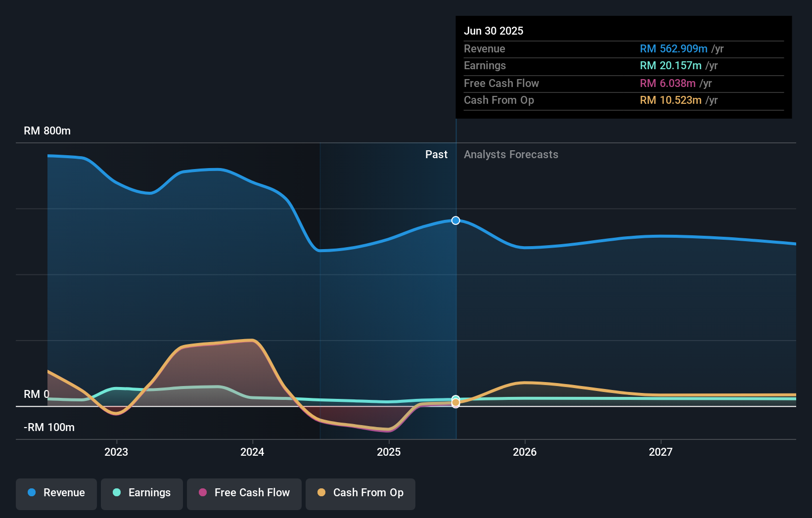The height and width of the screenshot is (518, 812).
Task: Click the orange Cash From Op legend dot
Action: 321,493
